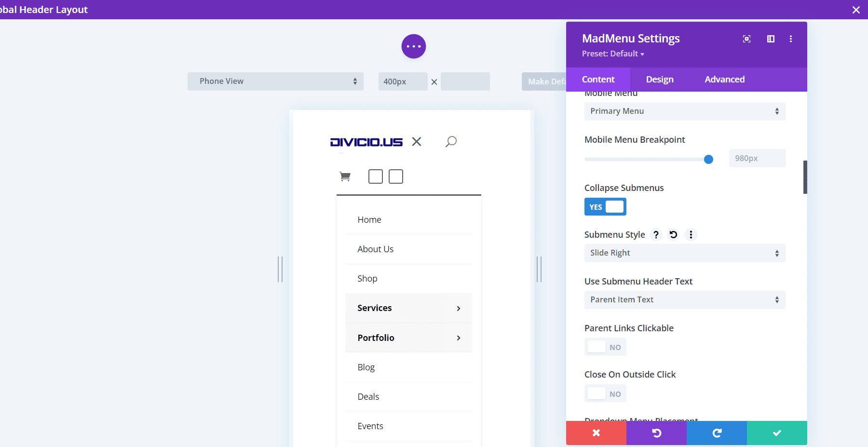Turn on Close On Outside Click

pos(605,394)
